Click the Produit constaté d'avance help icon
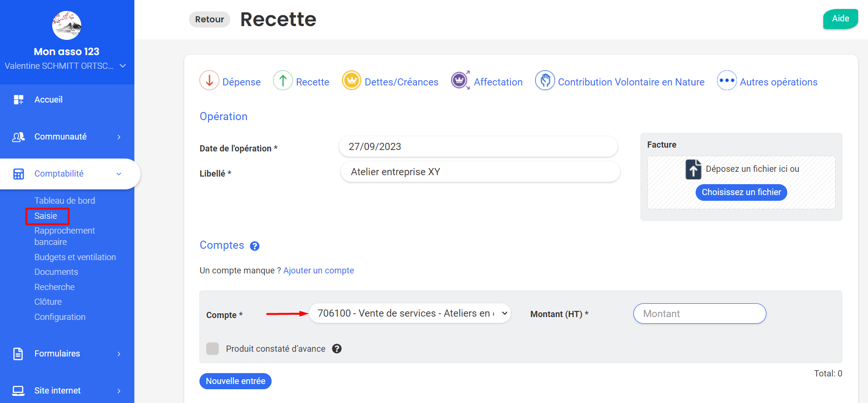The width and height of the screenshot is (868, 403). (x=337, y=349)
